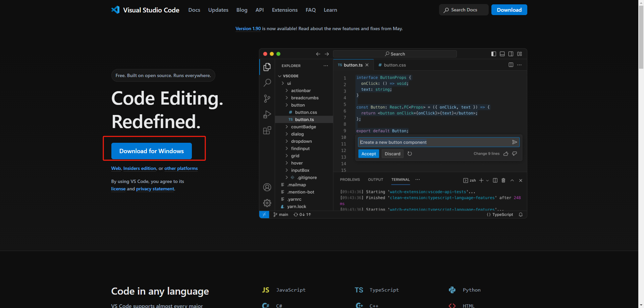Open the Extensions icon in the activity bar
The height and width of the screenshot is (308, 644).
click(x=267, y=130)
